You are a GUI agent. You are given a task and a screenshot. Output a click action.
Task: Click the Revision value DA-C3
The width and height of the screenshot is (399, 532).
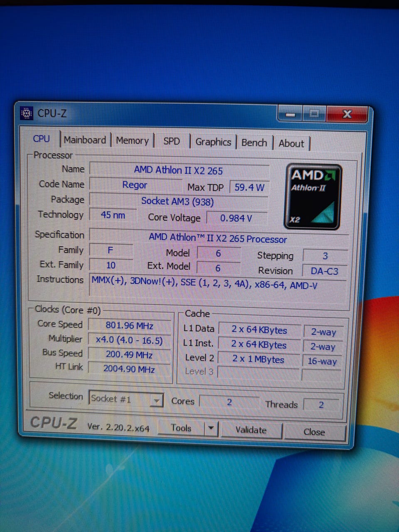[324, 271]
